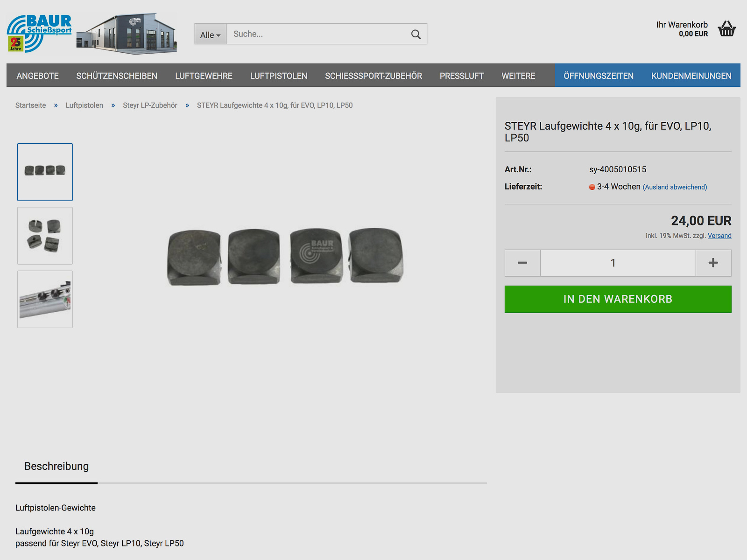747x560 pixels.
Task: Click the main product image
Action: 285,256
